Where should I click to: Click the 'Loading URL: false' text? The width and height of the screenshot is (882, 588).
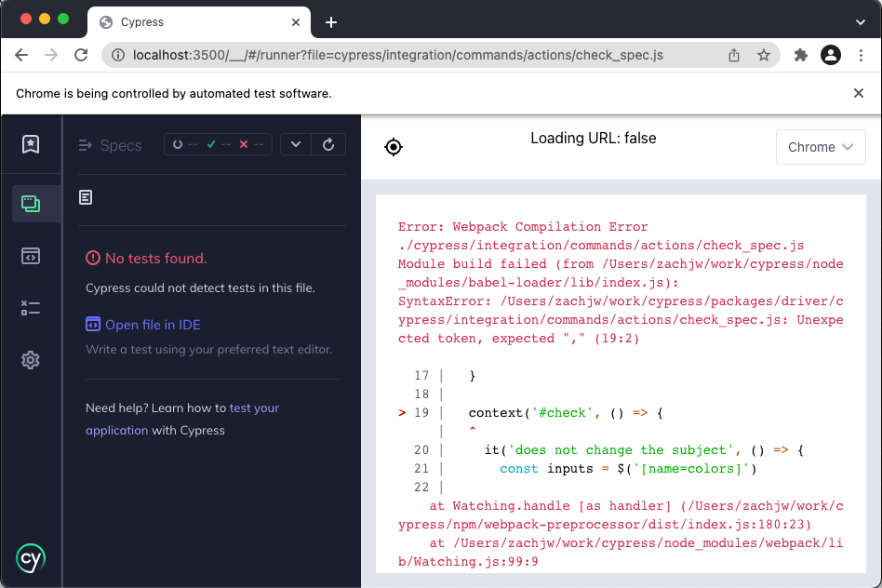(594, 139)
